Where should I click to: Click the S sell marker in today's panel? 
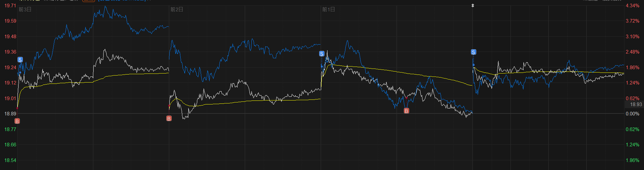coord(473,52)
